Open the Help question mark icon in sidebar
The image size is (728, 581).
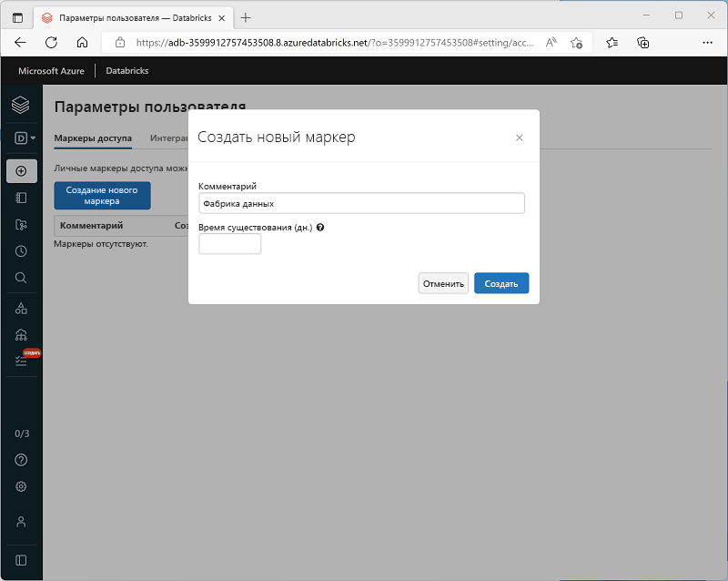tap(21, 460)
